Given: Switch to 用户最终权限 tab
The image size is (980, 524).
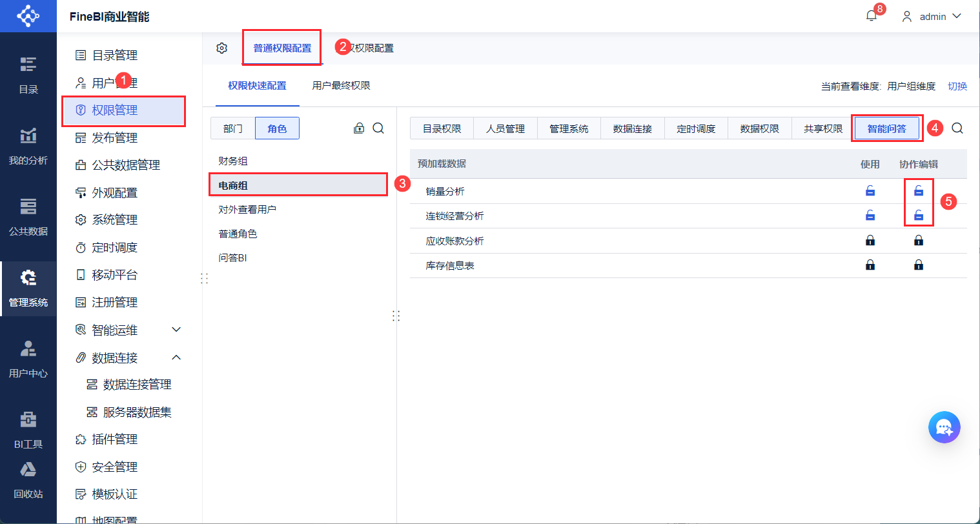Looking at the screenshot, I should tap(341, 86).
